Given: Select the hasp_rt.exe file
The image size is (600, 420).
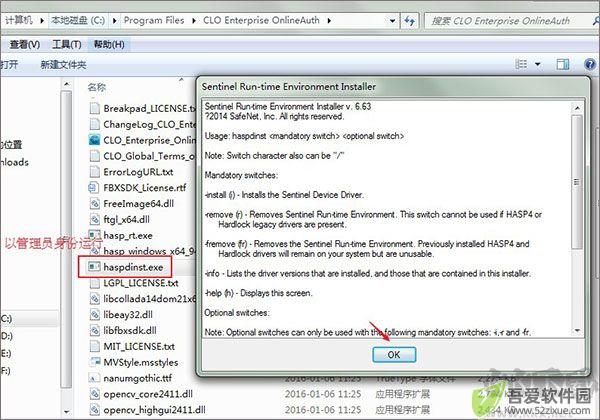Looking at the screenshot, I should tap(128, 235).
